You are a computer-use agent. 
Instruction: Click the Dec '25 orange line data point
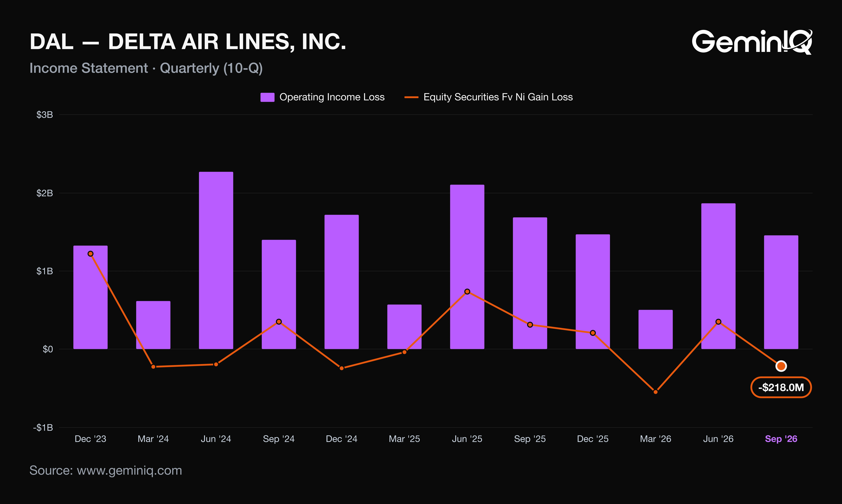click(x=593, y=333)
